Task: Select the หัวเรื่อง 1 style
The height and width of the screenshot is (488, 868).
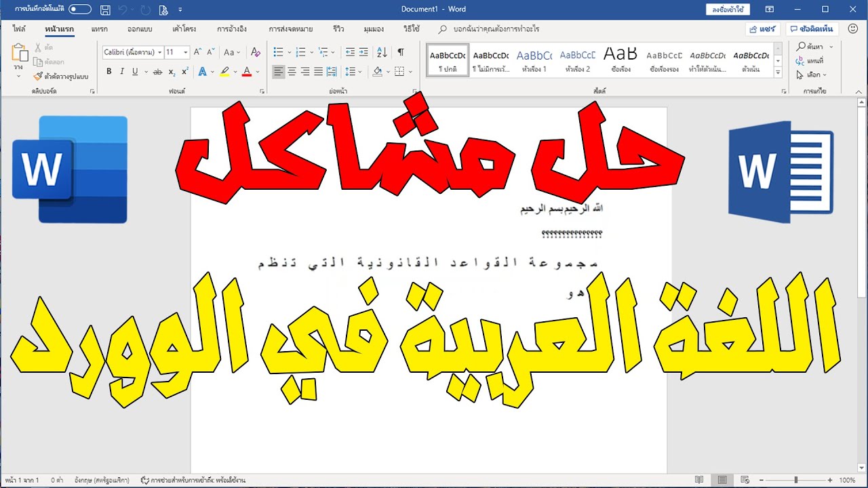Action: click(534, 60)
